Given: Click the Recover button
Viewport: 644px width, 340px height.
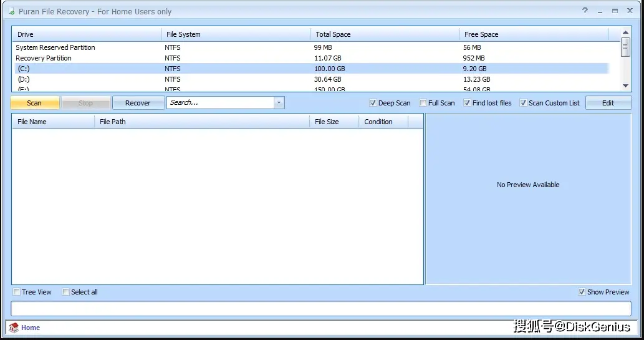Looking at the screenshot, I should pos(138,103).
